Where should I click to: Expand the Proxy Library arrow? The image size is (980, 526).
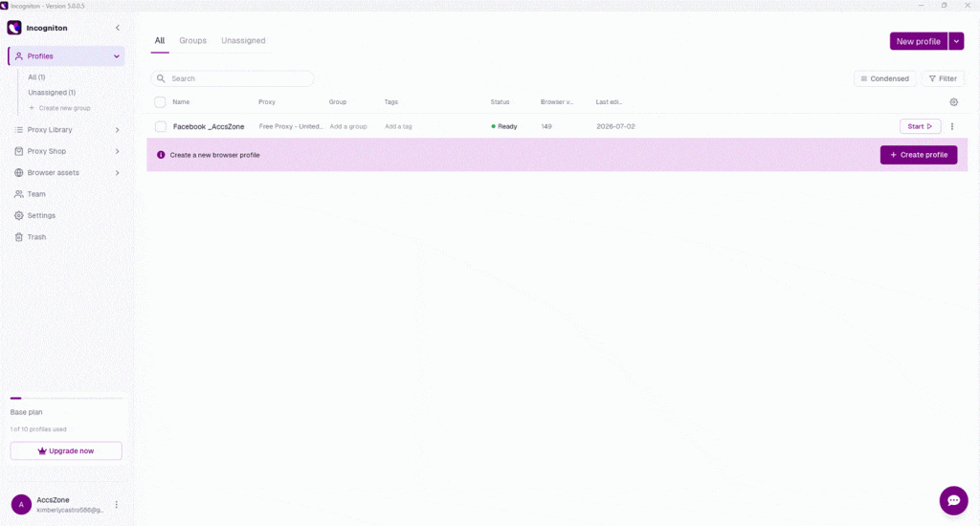[x=118, y=130]
